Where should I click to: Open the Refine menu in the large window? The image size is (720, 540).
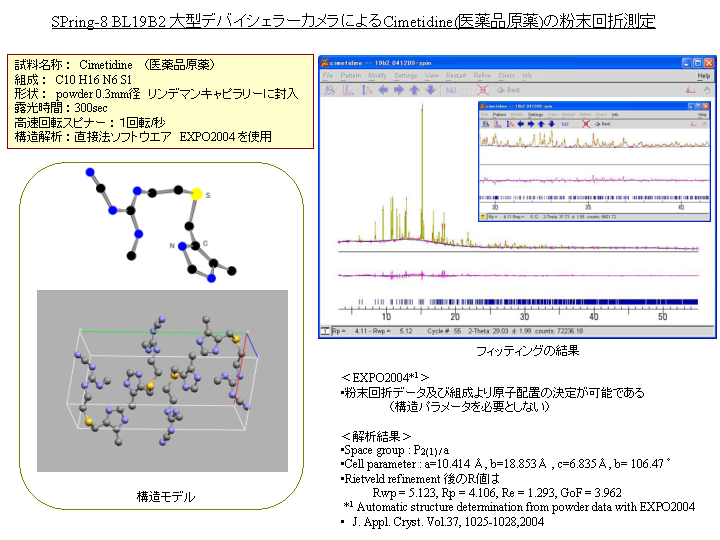[x=482, y=75]
